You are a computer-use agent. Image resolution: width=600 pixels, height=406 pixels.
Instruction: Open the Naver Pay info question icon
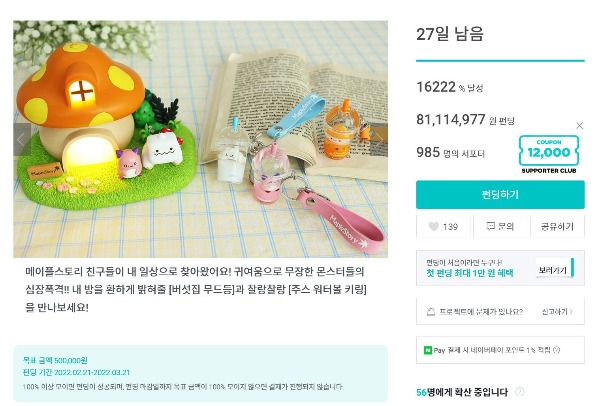tap(557, 350)
